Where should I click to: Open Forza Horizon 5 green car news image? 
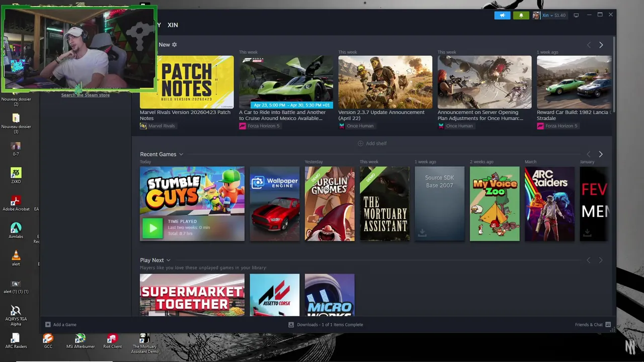click(x=286, y=82)
